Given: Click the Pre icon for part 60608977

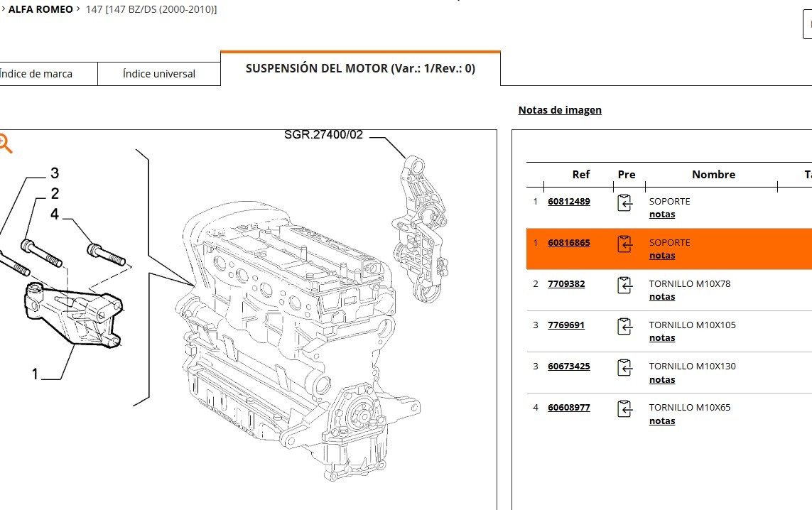Looking at the screenshot, I should 624,408.
